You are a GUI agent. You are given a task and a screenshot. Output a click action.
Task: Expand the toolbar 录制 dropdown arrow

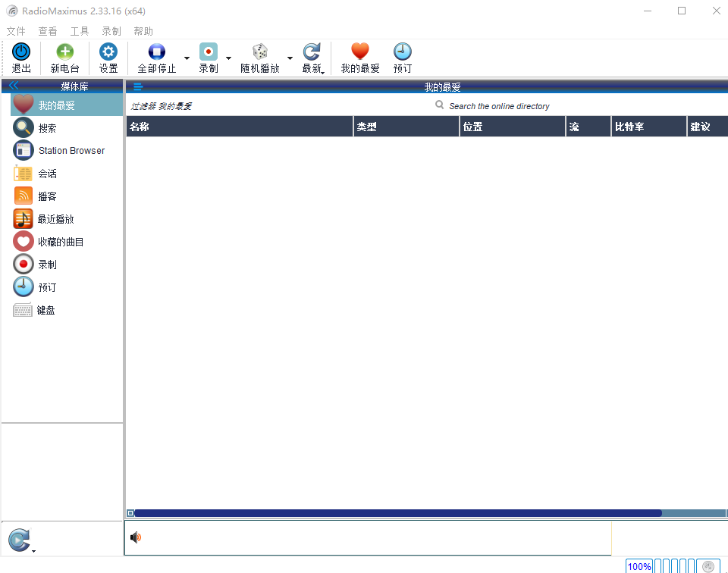[228, 58]
